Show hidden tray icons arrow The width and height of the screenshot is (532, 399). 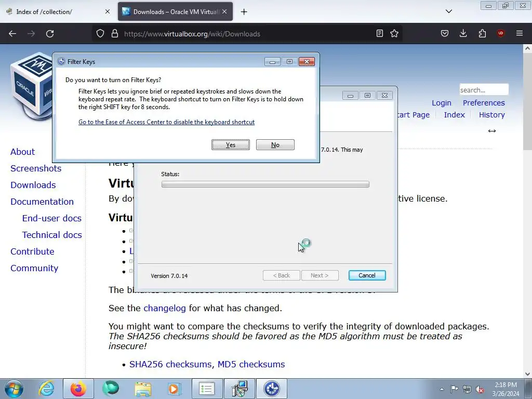pyautogui.click(x=442, y=389)
